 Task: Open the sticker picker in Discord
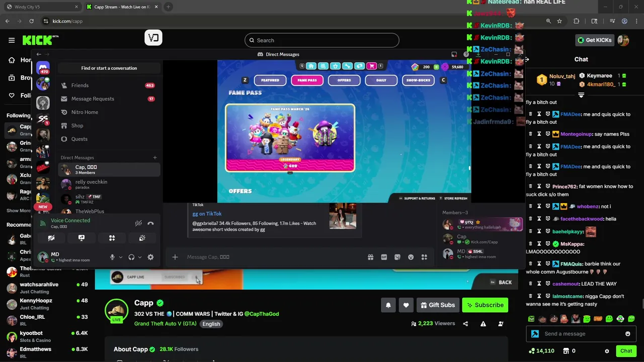(397, 257)
